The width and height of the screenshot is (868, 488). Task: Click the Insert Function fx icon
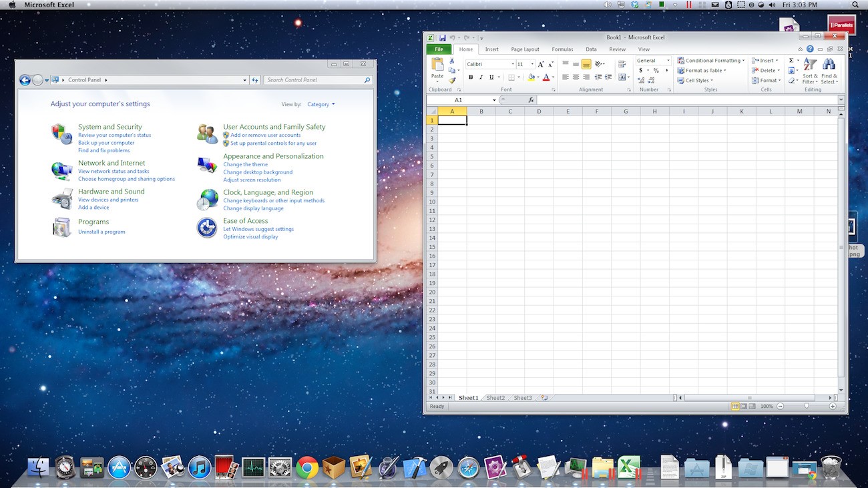point(531,99)
